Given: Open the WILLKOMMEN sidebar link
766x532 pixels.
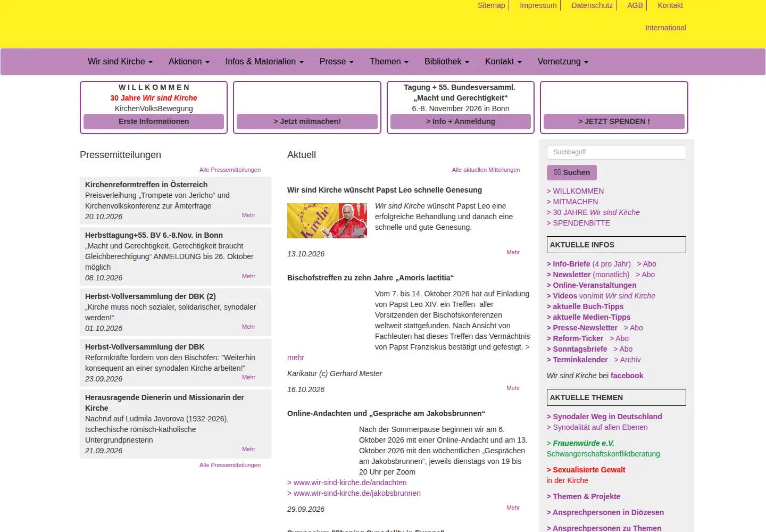Looking at the screenshot, I should (x=575, y=191).
